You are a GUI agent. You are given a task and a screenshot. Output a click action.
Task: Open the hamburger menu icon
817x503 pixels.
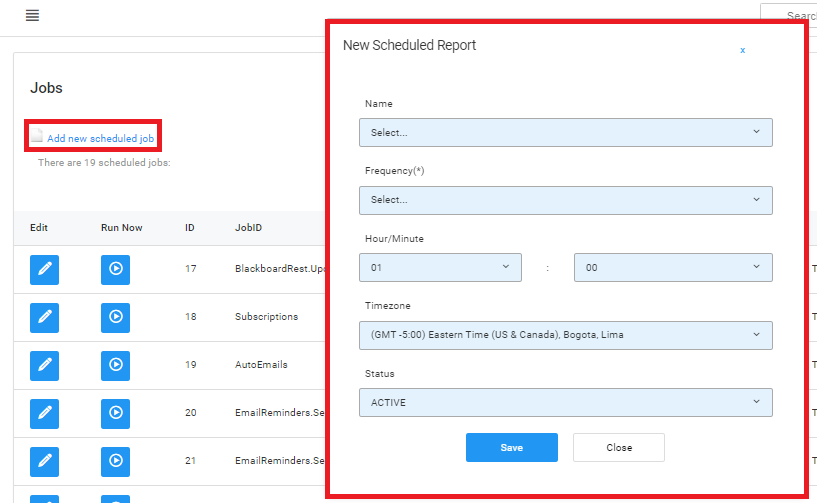32,16
